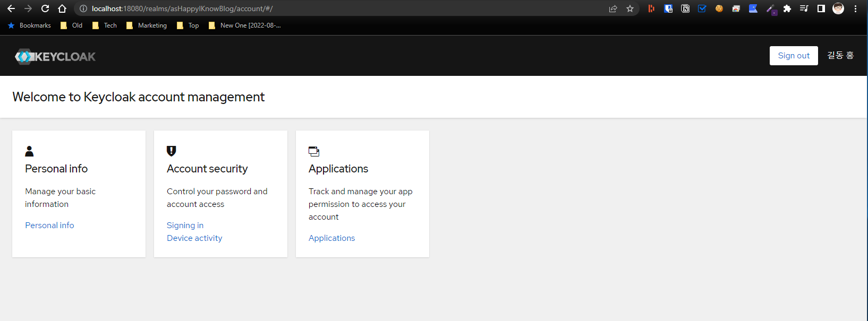Bookmark this page with the star icon
This screenshot has height=321, width=868.
[x=630, y=8]
